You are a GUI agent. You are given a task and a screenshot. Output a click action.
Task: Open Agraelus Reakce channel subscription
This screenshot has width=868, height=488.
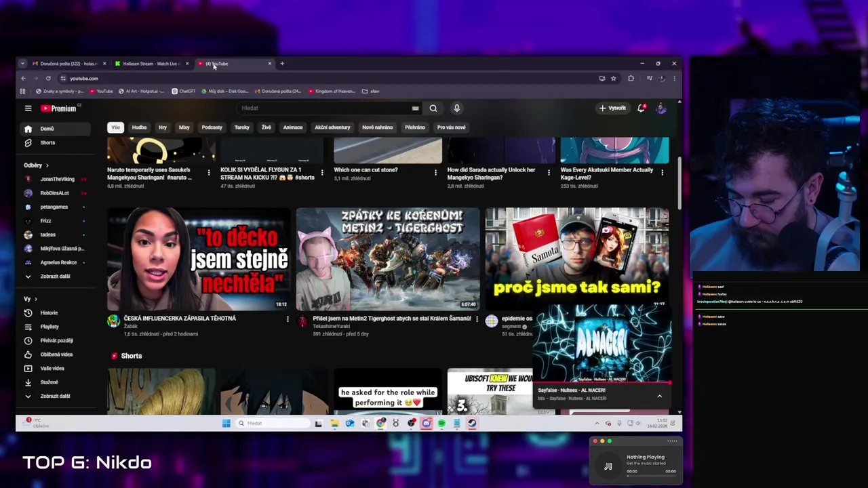(x=56, y=262)
